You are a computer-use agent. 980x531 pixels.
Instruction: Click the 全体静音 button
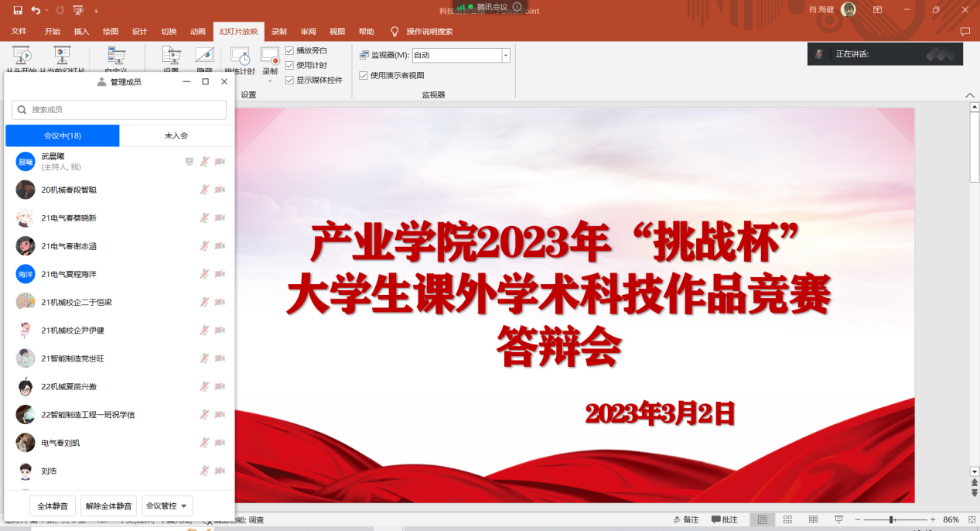click(53, 506)
